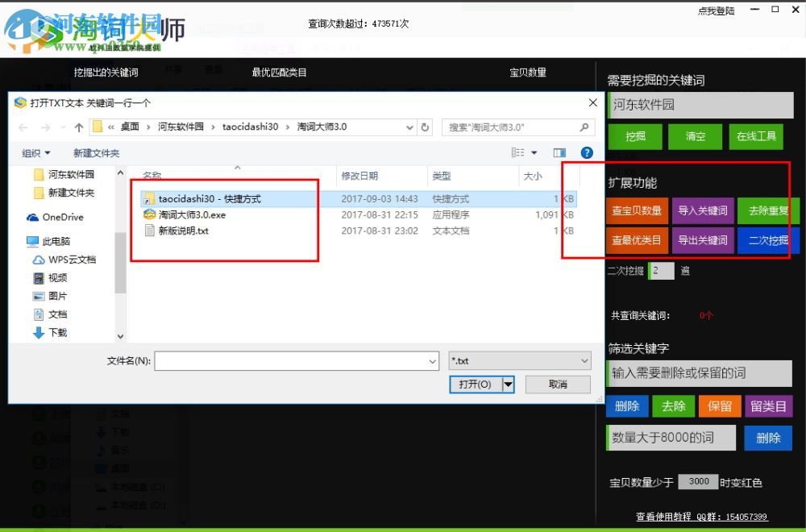Click the back navigation arrow

[22, 127]
